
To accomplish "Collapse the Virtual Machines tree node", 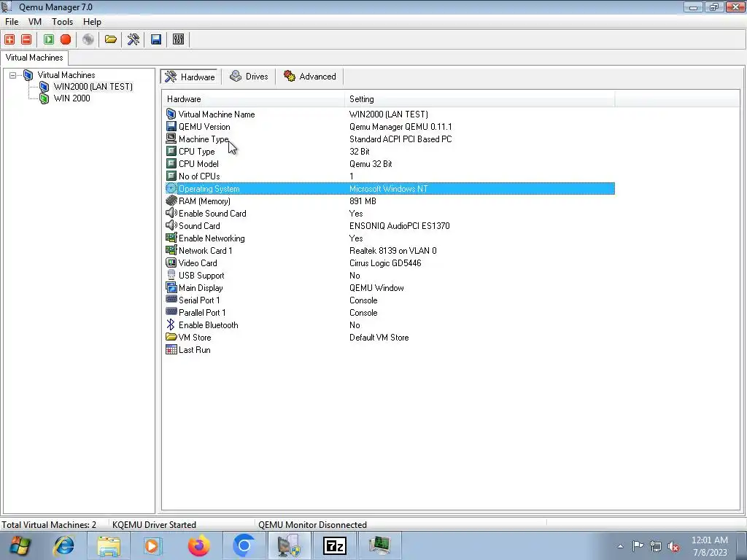I will click(13, 75).
